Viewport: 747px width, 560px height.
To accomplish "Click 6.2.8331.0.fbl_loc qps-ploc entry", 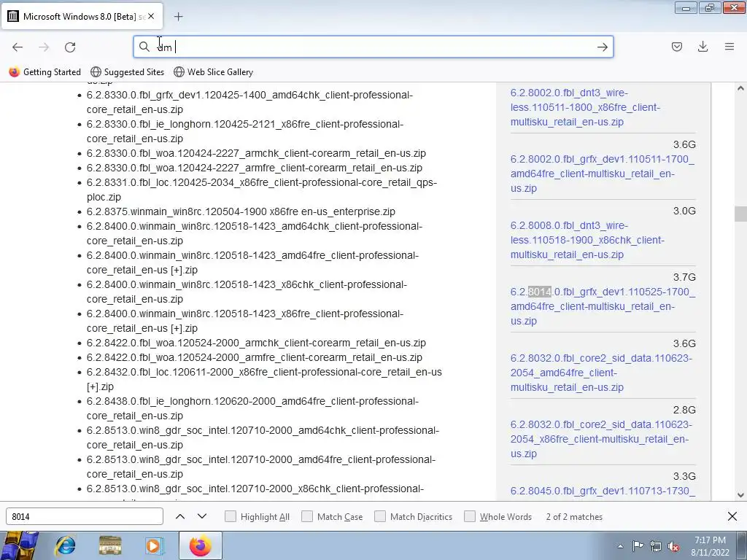I will tap(262, 190).
